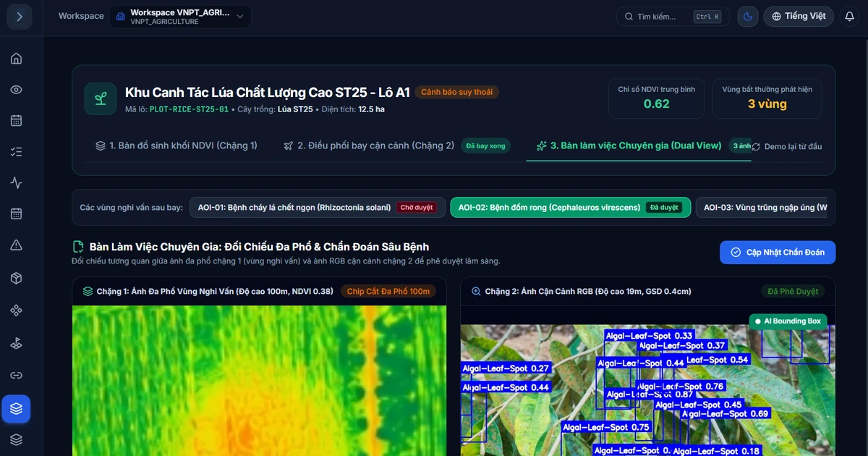Click Demo lại từ đầu
Image resolution: width=868 pixels, height=456 pixels.
tap(787, 146)
